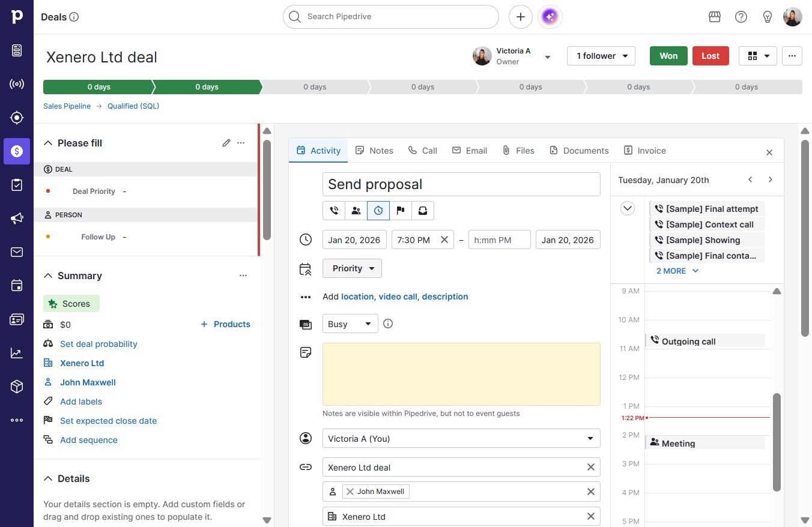Add Products to the deal
The height and width of the screenshot is (527, 812).
click(x=225, y=324)
